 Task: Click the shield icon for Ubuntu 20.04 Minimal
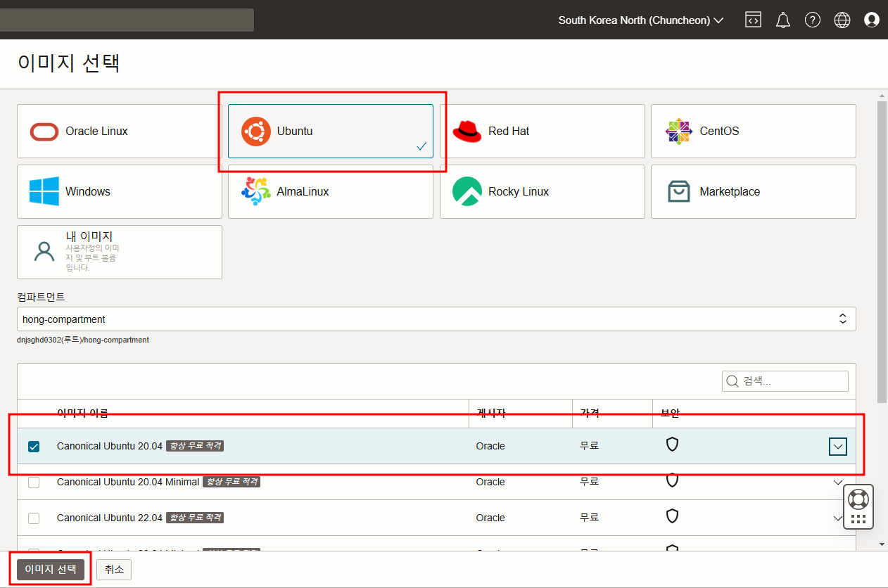[672, 480]
